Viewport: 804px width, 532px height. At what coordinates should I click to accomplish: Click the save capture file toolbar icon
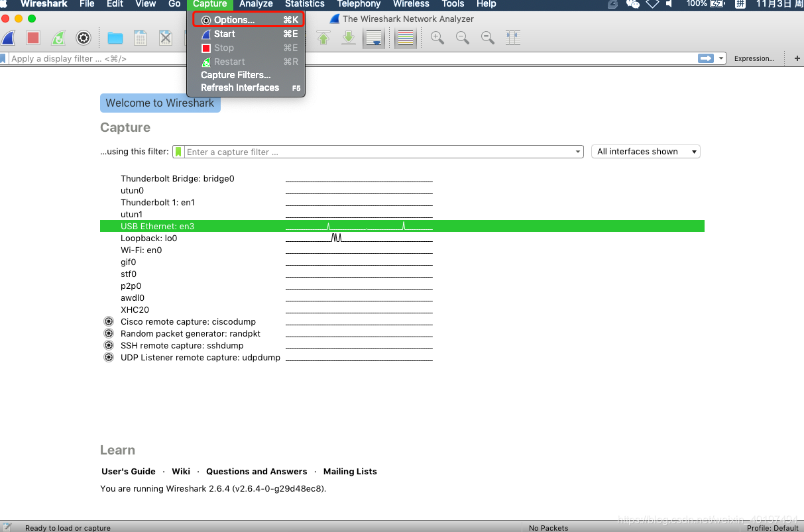[141, 38]
